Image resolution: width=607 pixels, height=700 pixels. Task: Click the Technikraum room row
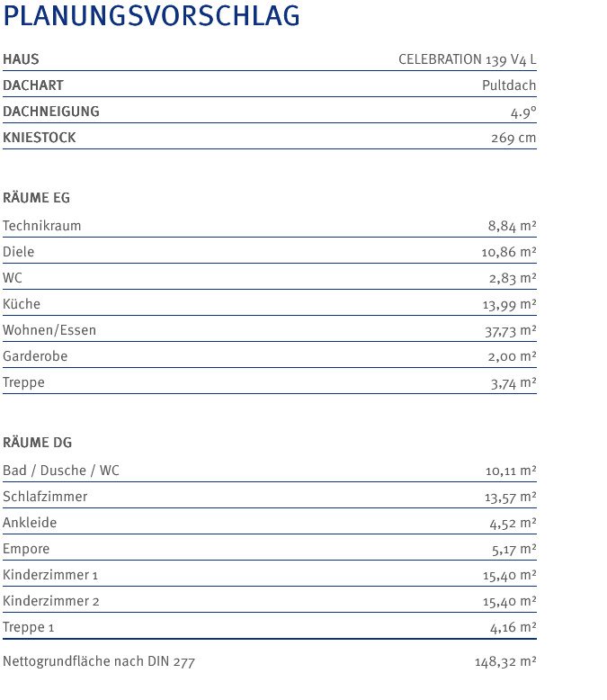pyautogui.click(x=270, y=226)
